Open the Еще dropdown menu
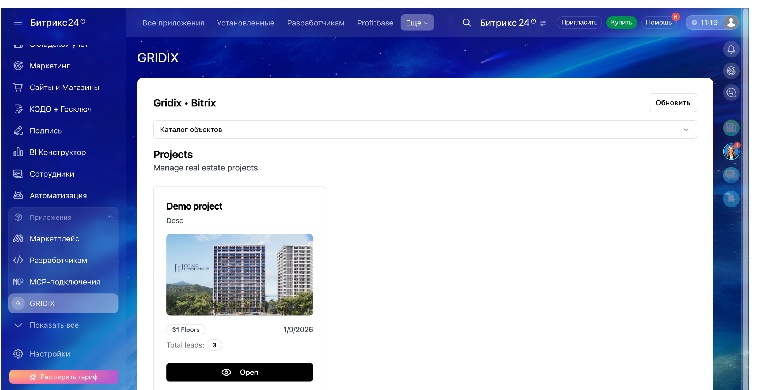Viewport: 760px width, 390px height. point(417,23)
